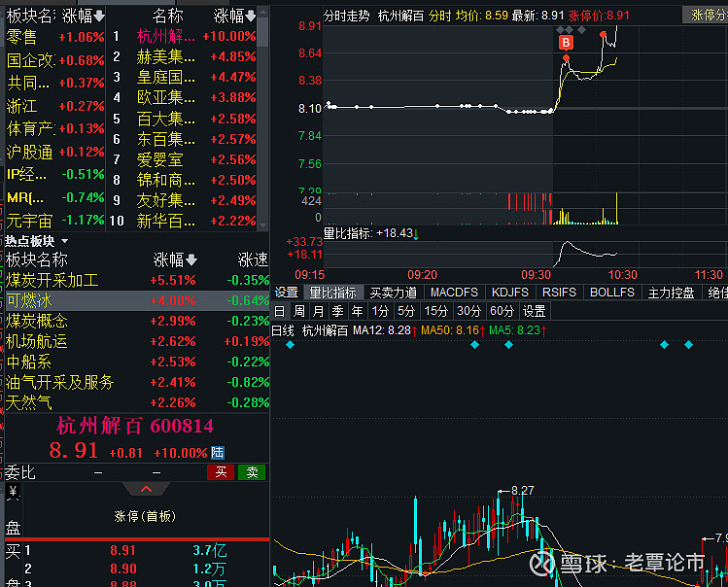Select the 5分 period
The height and width of the screenshot is (587, 728).
pyautogui.click(x=405, y=311)
